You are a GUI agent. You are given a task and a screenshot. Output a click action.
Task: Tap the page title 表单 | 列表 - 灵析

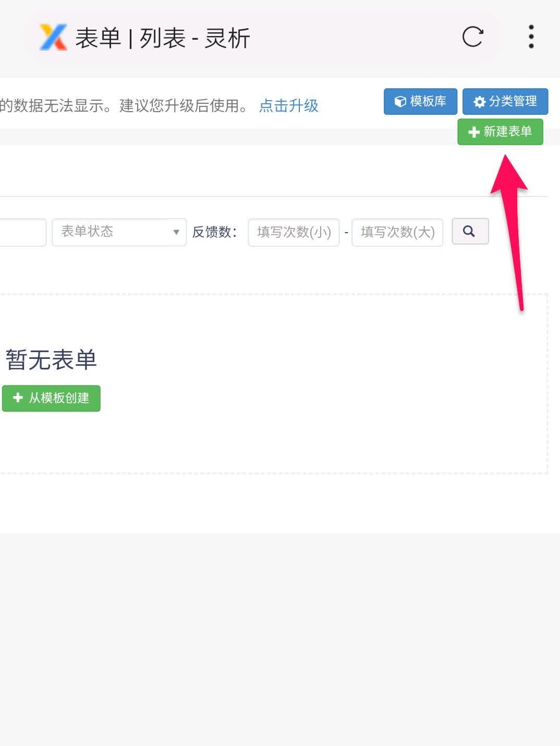pos(163,38)
